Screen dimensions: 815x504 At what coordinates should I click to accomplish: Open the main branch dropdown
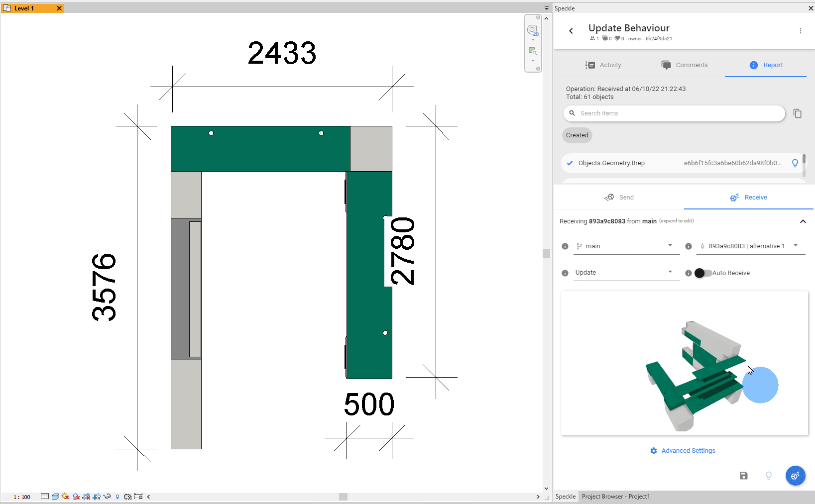626,246
